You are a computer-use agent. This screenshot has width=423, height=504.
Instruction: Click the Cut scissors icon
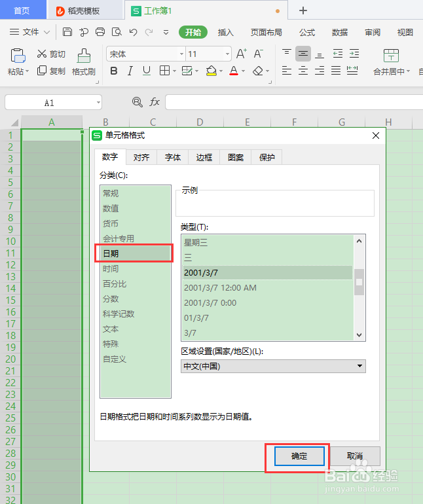pos(42,54)
